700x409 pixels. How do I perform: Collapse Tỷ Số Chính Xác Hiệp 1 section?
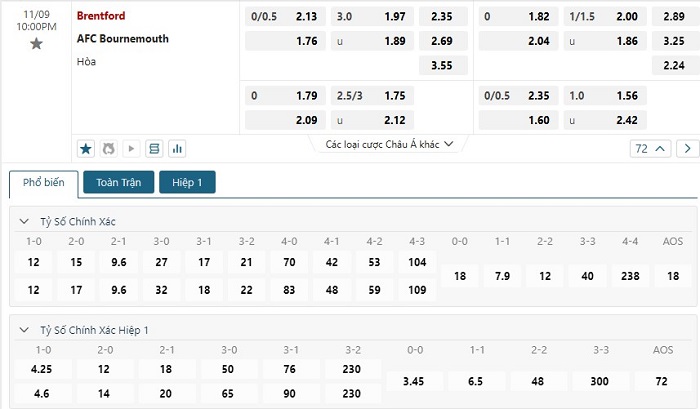point(25,329)
